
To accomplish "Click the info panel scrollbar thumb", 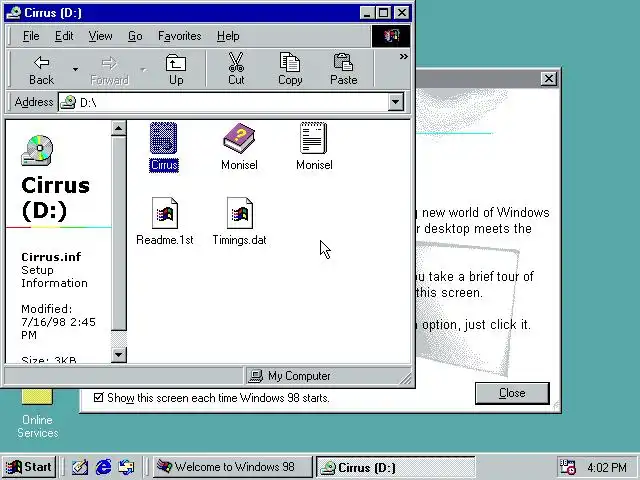I will (x=119, y=233).
